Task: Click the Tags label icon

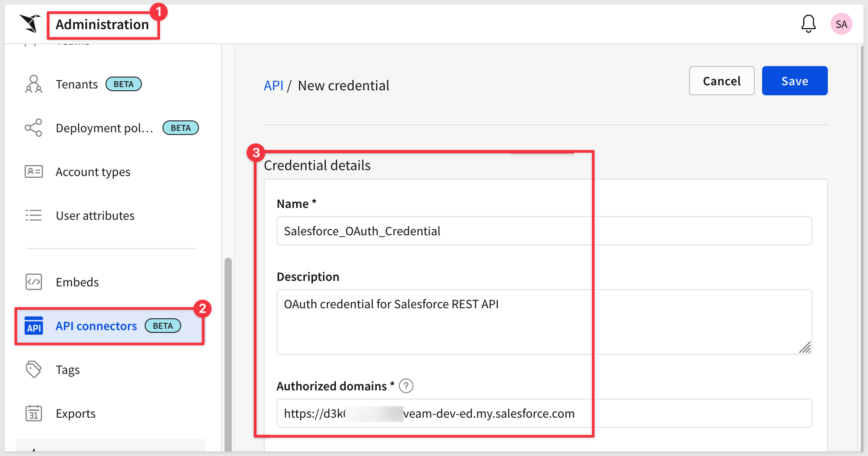Action: point(33,369)
